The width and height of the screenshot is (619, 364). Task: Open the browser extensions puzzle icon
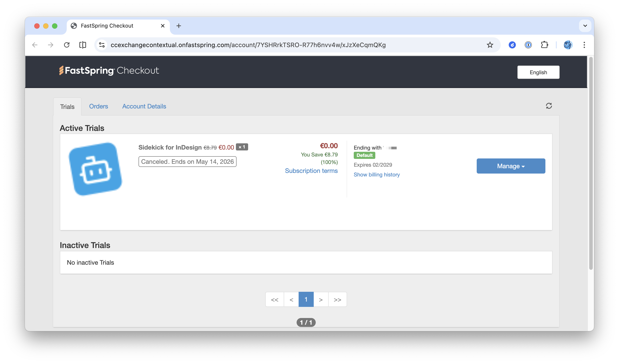click(545, 45)
